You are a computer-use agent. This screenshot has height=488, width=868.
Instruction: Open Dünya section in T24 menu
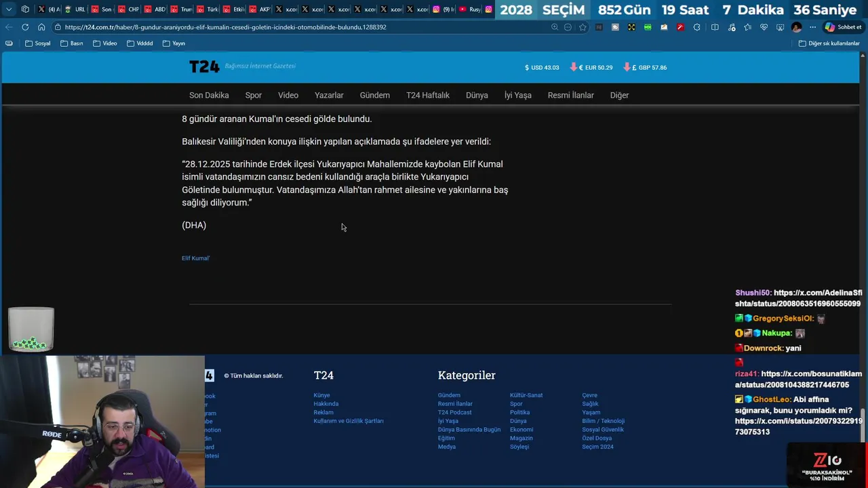(x=477, y=96)
